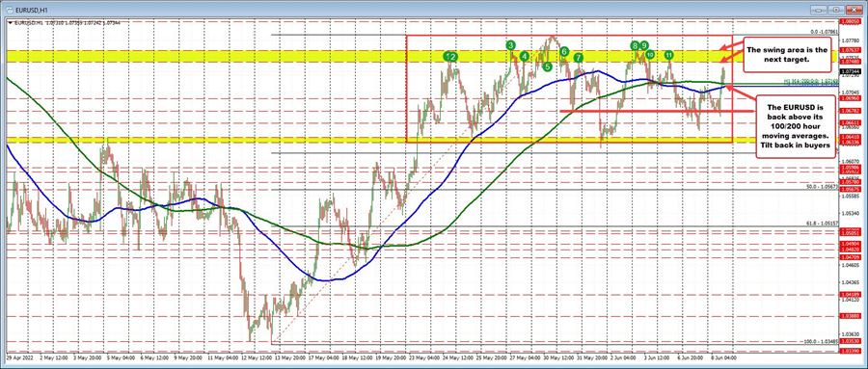Image resolution: width=868 pixels, height=369 pixels.
Task: Click the 1.05585 price scale value
Action: click(x=851, y=196)
